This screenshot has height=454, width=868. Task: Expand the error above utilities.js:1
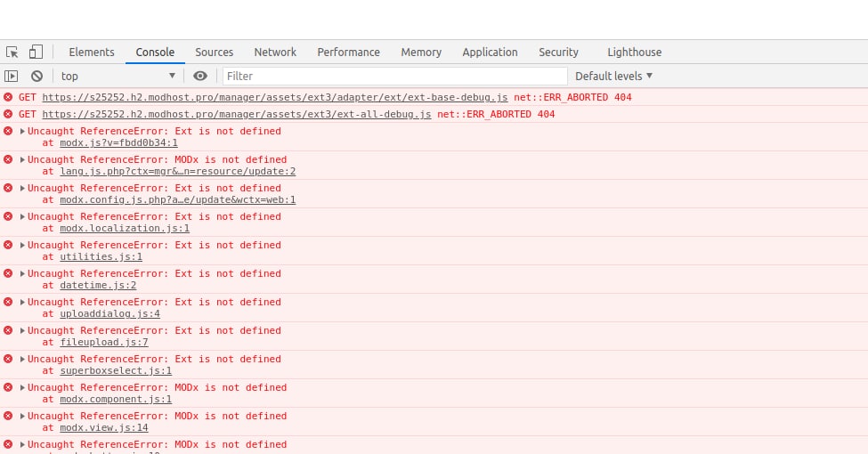[x=22, y=246]
